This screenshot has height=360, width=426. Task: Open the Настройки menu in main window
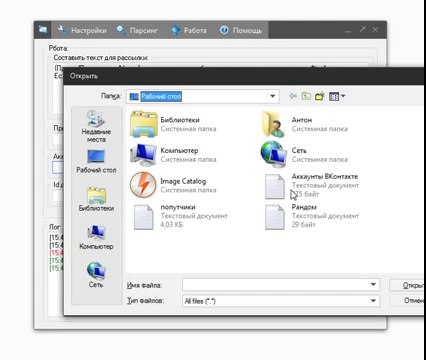tap(82, 30)
